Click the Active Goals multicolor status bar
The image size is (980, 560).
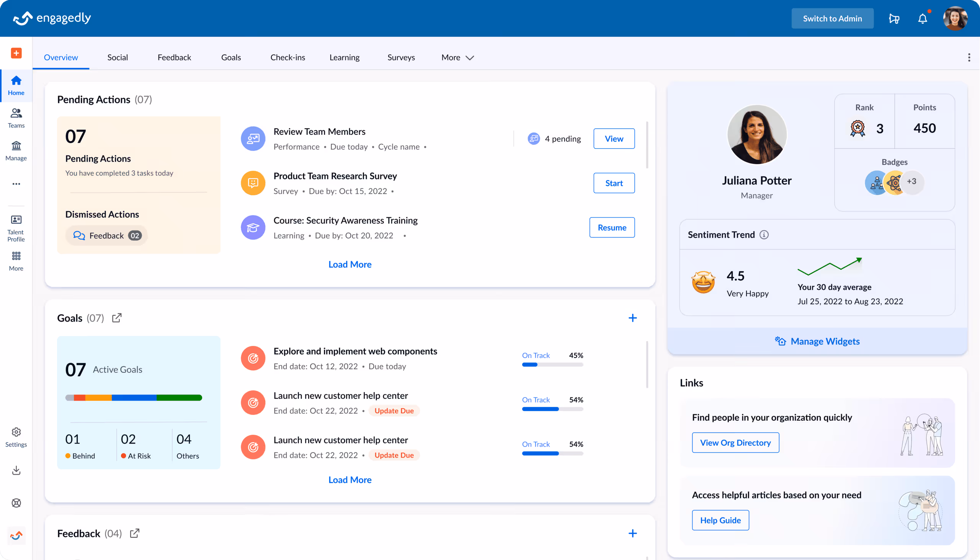134,397
